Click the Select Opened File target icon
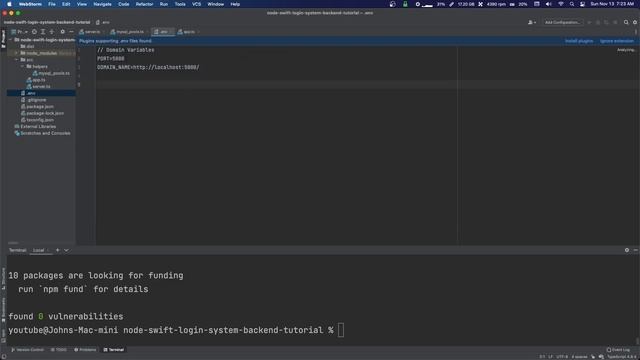 click(34, 32)
